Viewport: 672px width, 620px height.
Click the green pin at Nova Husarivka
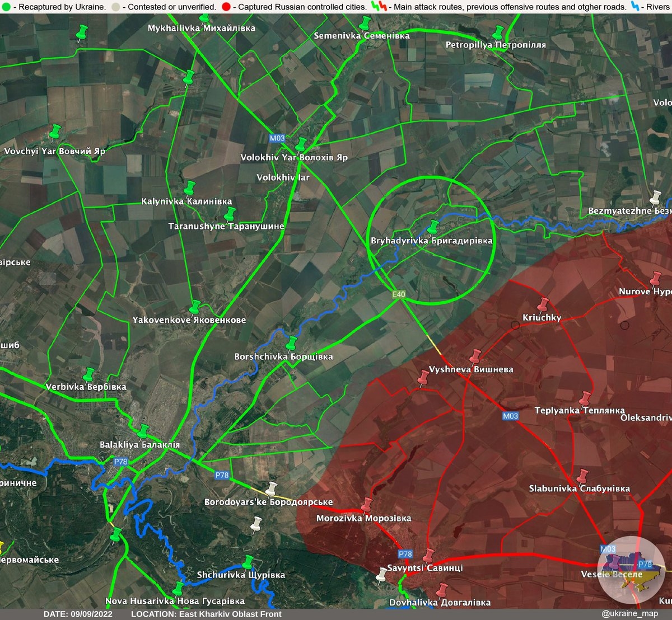click(x=178, y=589)
